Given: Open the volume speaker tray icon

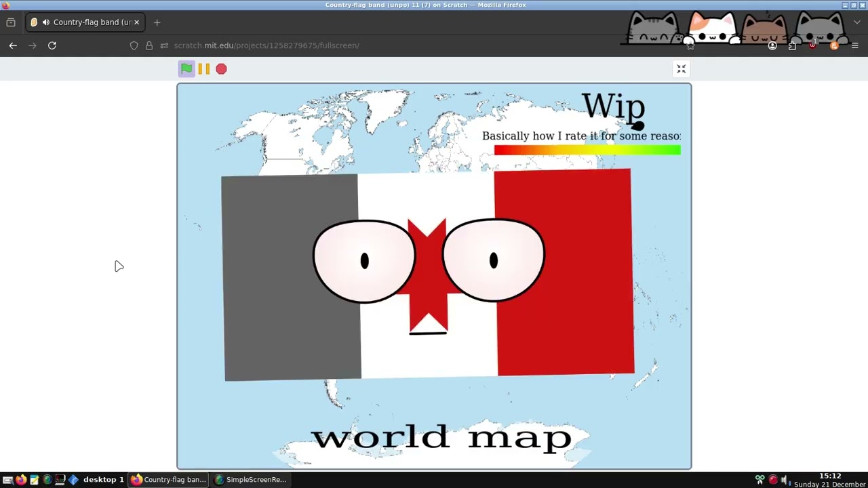Looking at the screenshot, I should (785, 480).
